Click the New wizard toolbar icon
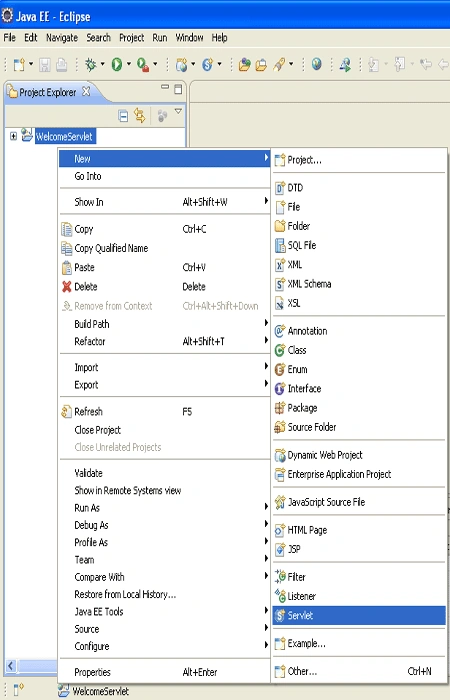Viewport: 450px width, 700px height. (x=19, y=65)
